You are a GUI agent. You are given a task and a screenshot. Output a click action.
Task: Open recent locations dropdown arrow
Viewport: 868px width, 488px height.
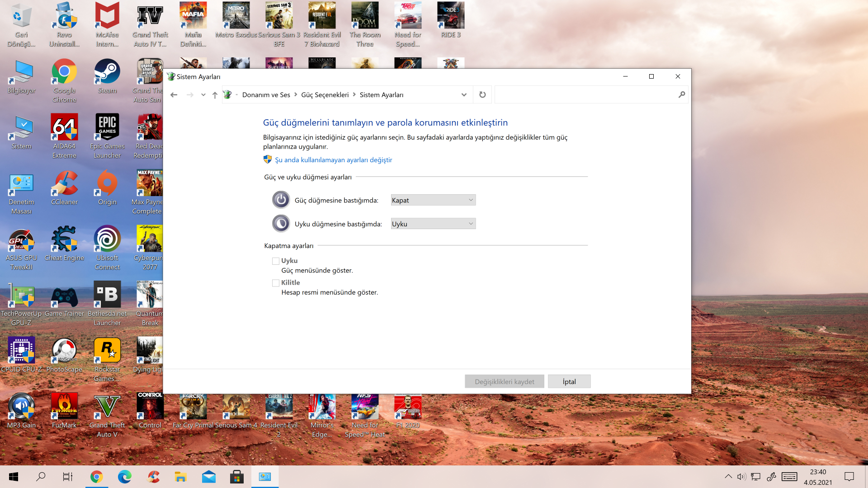click(x=203, y=95)
